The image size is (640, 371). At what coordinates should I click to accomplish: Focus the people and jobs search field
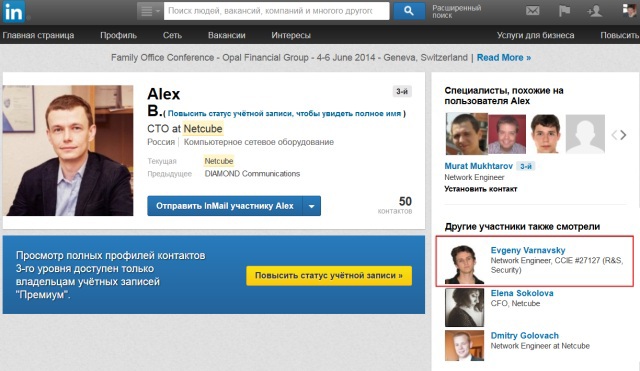pos(276,11)
